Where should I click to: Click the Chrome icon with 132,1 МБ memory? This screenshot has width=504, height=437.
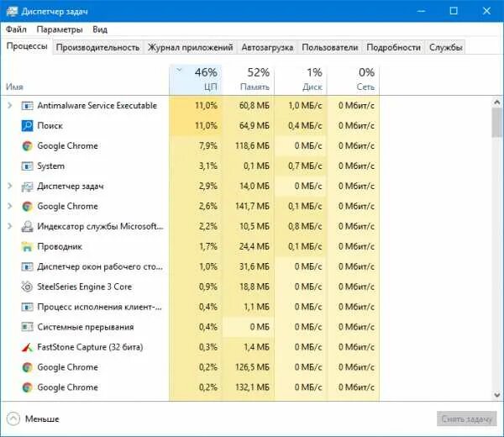[x=27, y=387]
